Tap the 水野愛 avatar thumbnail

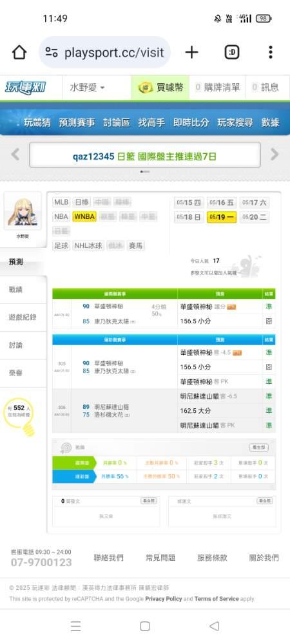point(23,211)
